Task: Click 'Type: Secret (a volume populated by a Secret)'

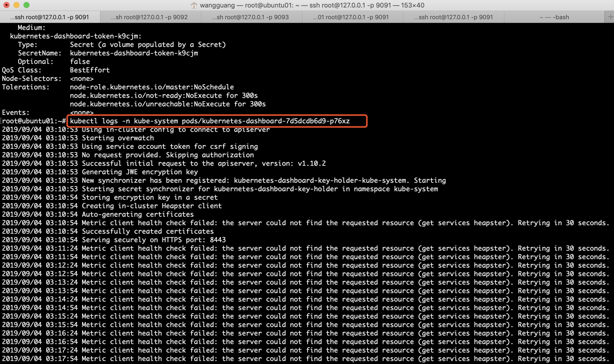Action: point(122,45)
